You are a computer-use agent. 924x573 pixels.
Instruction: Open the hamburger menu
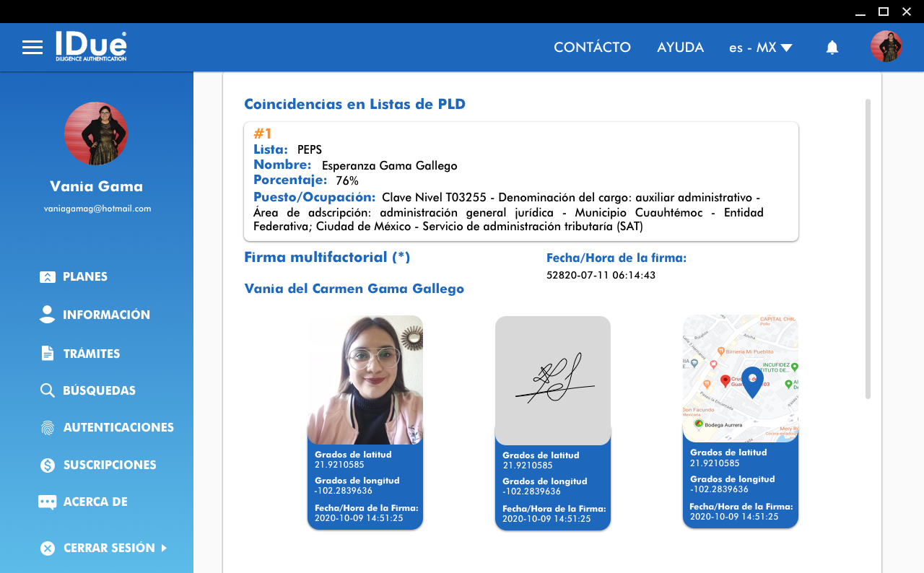tap(32, 48)
